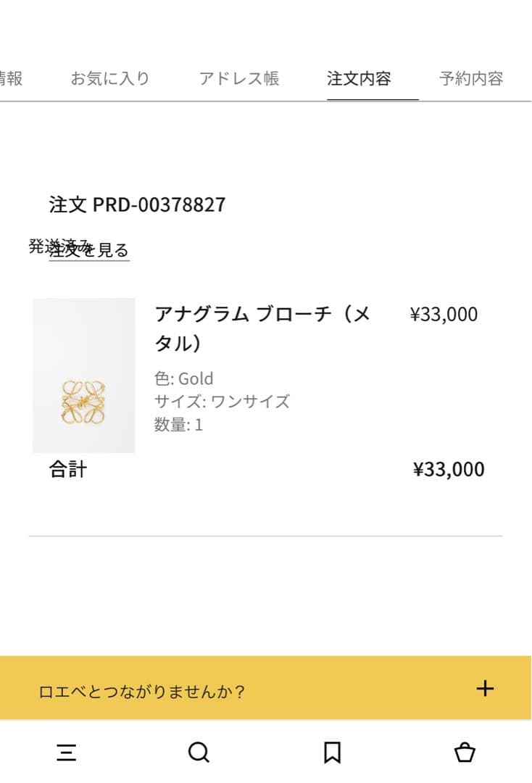Image resolution: width=532 pixels, height=783 pixels.
Task: Open the bookmark wishlist icon
Action: click(x=332, y=753)
